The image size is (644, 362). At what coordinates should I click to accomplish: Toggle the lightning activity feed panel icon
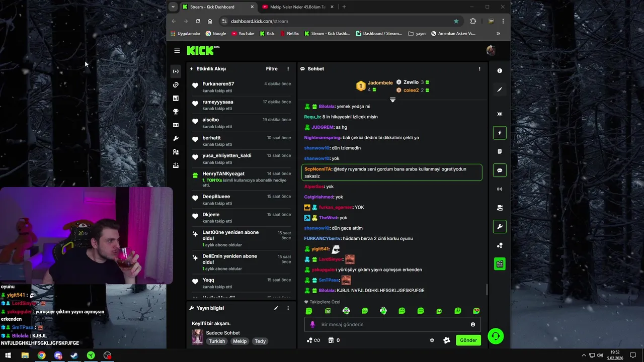point(500,133)
